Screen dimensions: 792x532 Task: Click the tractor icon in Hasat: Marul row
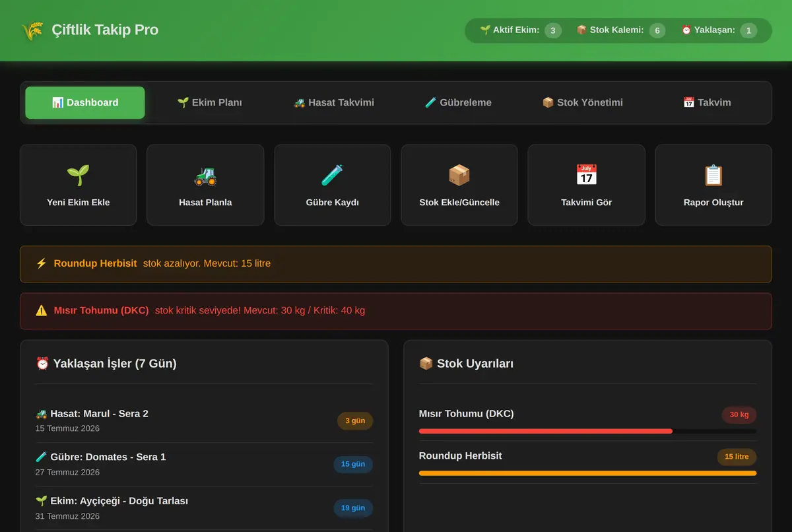(x=42, y=414)
